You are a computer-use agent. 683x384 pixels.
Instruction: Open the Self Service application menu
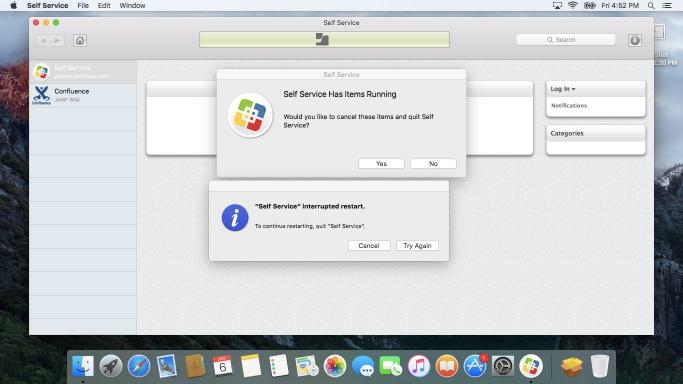click(47, 5)
